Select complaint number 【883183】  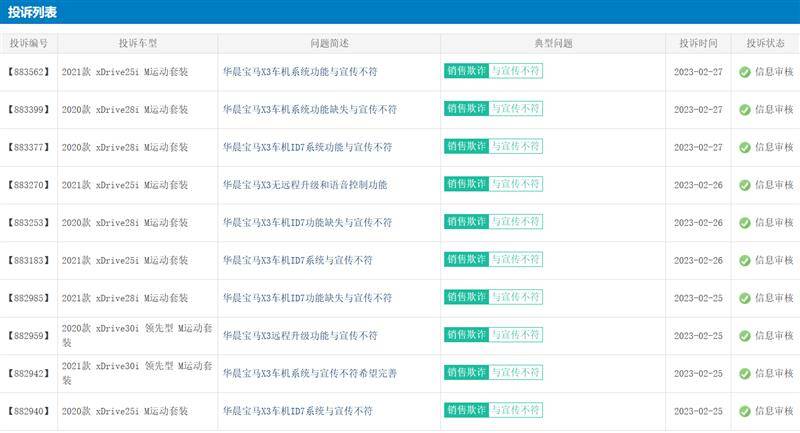29,261
